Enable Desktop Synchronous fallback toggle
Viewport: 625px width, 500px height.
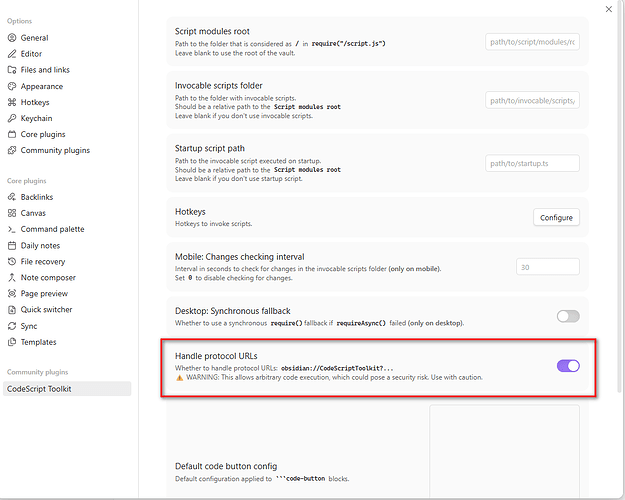tap(567, 316)
